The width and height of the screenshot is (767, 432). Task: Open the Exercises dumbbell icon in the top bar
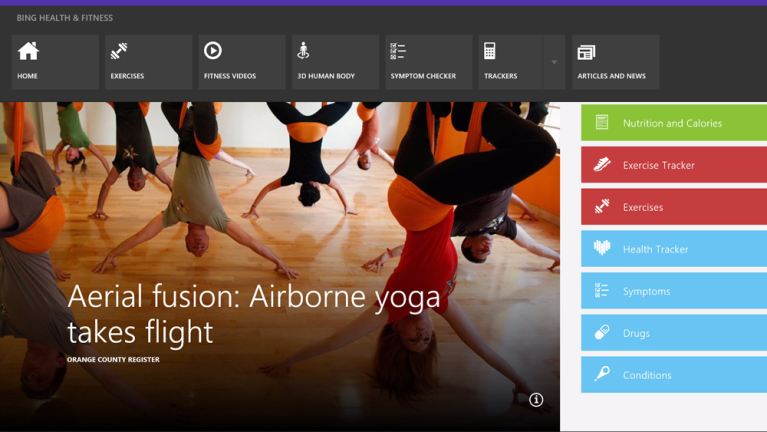pyautogui.click(x=119, y=51)
